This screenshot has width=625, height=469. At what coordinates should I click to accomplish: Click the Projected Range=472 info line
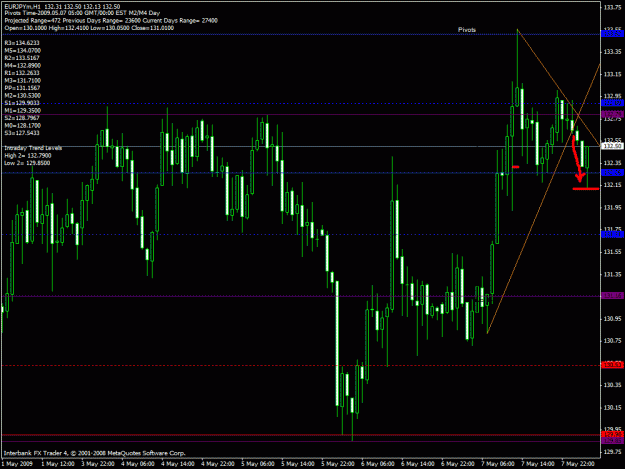coord(111,20)
